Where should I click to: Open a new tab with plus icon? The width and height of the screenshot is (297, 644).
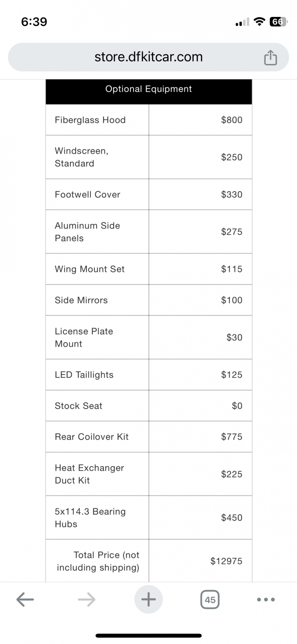coord(148,600)
